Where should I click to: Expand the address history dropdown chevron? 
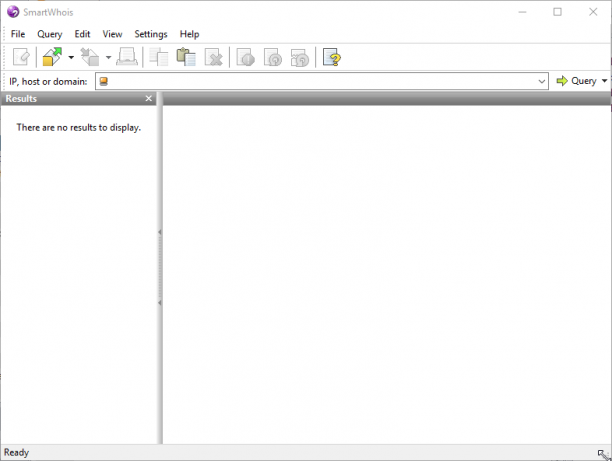click(x=541, y=81)
